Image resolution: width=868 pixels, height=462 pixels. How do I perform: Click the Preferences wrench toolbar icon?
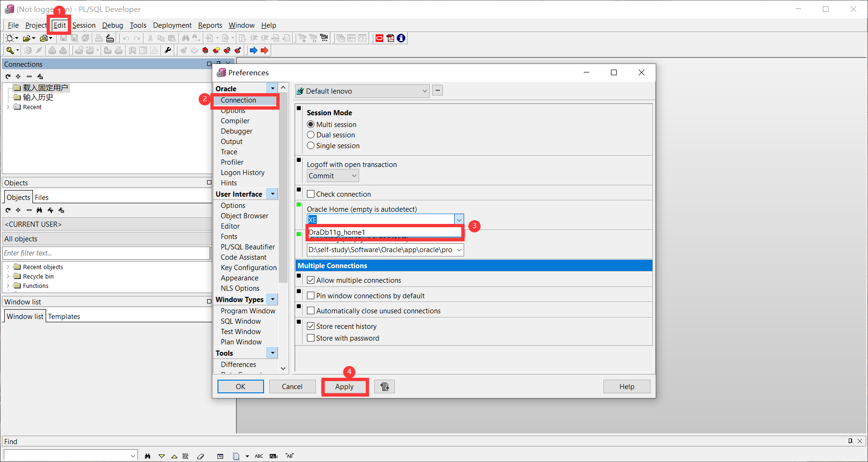(168, 50)
